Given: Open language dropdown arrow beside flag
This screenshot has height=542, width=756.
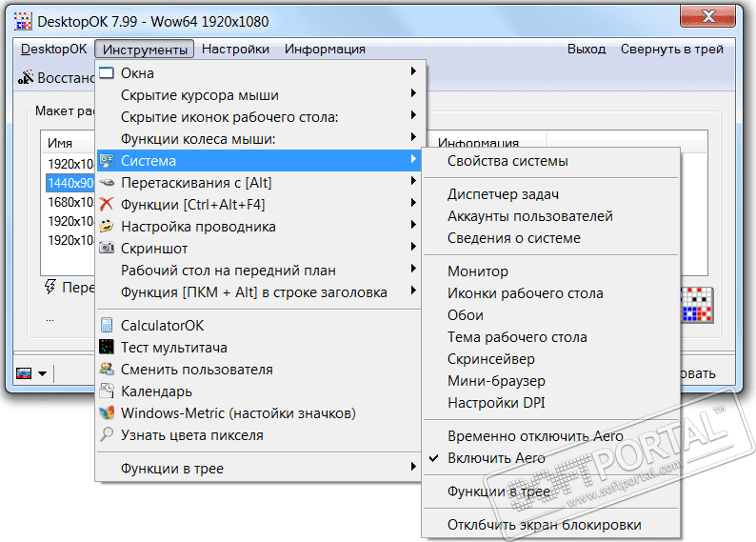Looking at the screenshot, I should pos(43,373).
